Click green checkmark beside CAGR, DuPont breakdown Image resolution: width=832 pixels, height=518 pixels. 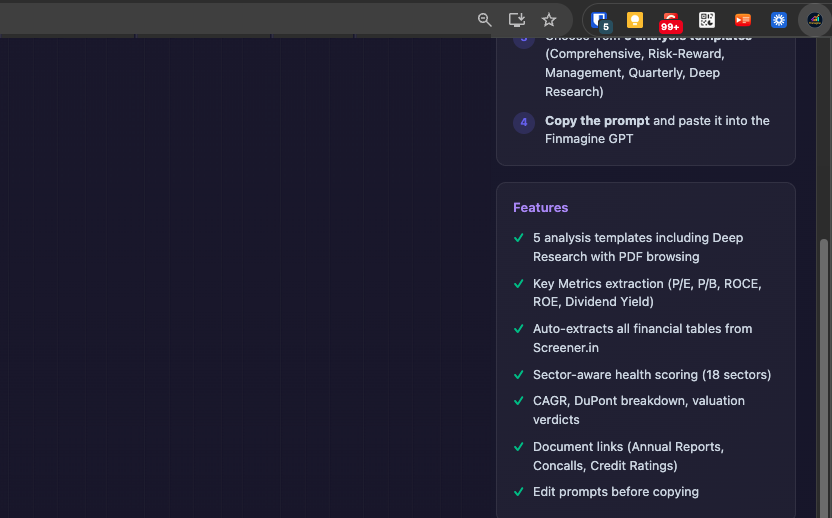[x=519, y=401]
